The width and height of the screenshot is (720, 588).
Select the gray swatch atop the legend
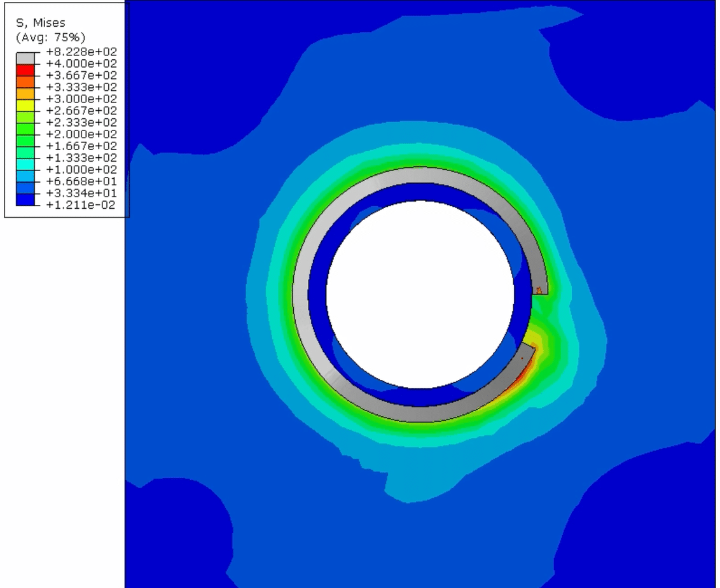[x=25, y=57]
